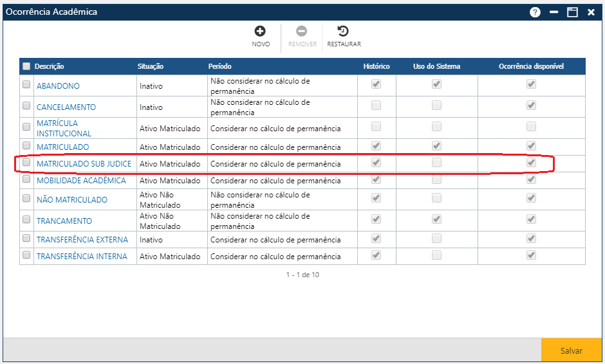
Task: Click the Restaurar restore icon
Action: [344, 32]
